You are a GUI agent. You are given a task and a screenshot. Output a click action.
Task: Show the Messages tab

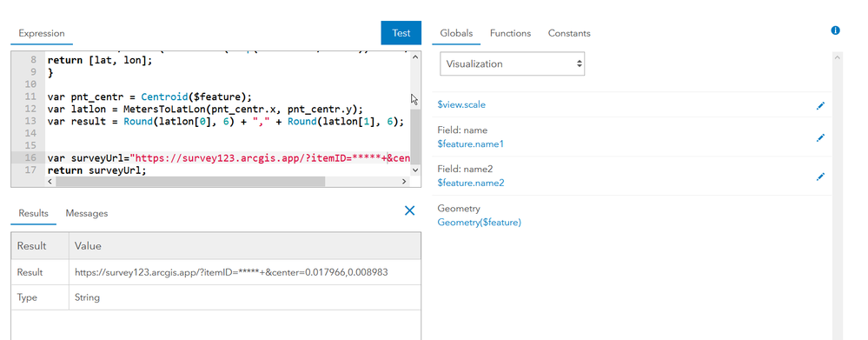(86, 213)
